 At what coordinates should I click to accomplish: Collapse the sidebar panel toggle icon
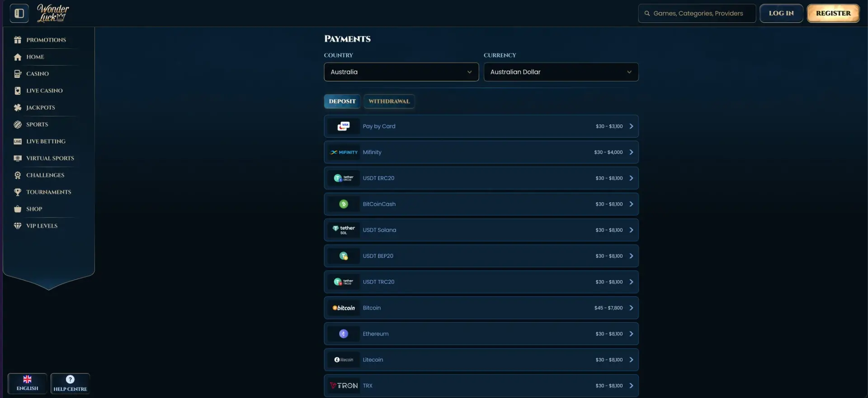(19, 13)
